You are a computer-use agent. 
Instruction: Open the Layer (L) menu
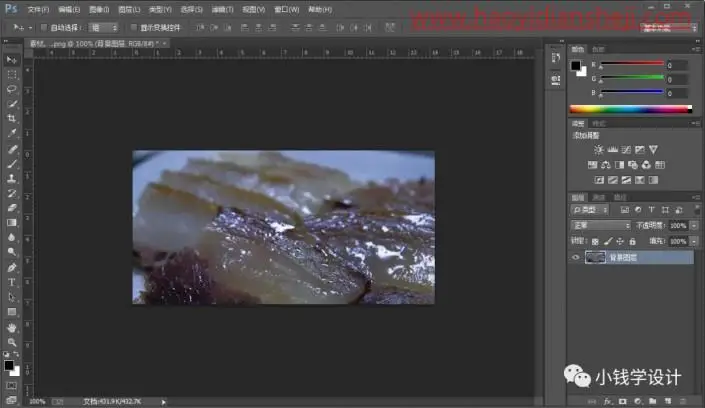pyautogui.click(x=129, y=9)
